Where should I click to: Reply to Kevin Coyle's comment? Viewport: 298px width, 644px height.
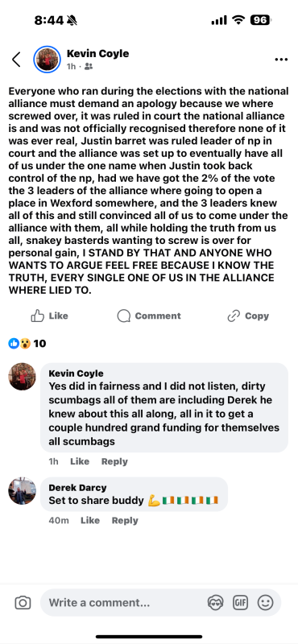(x=114, y=461)
